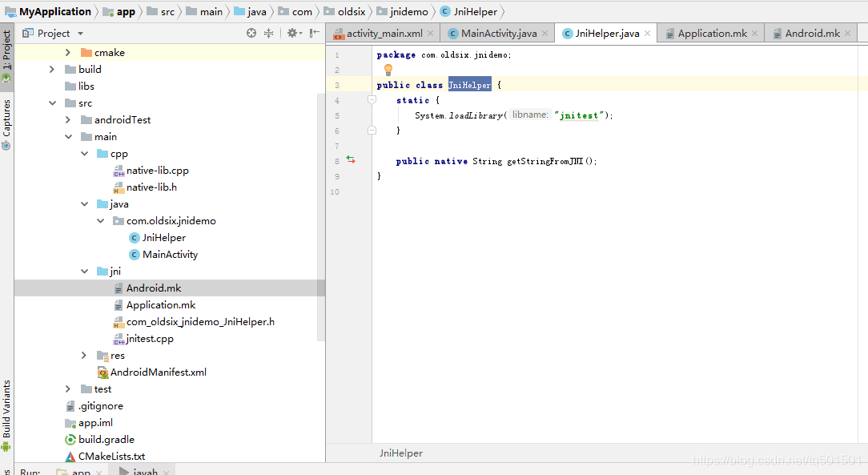Click fold end marker at line 6

tap(372, 131)
